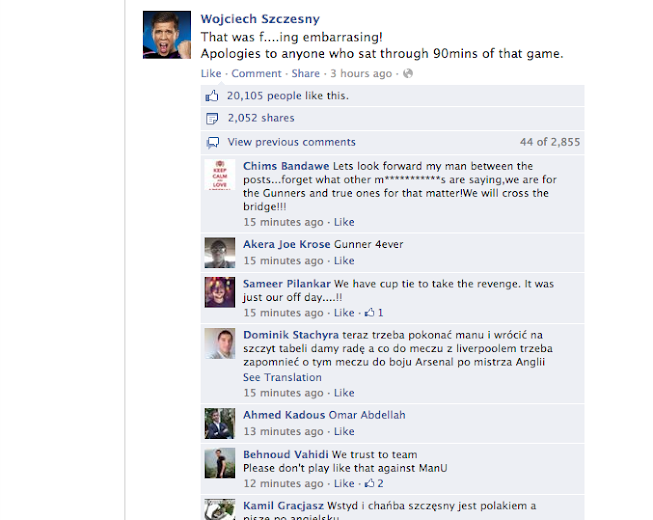
Task: Click the comment bubble icon
Action: point(212,142)
